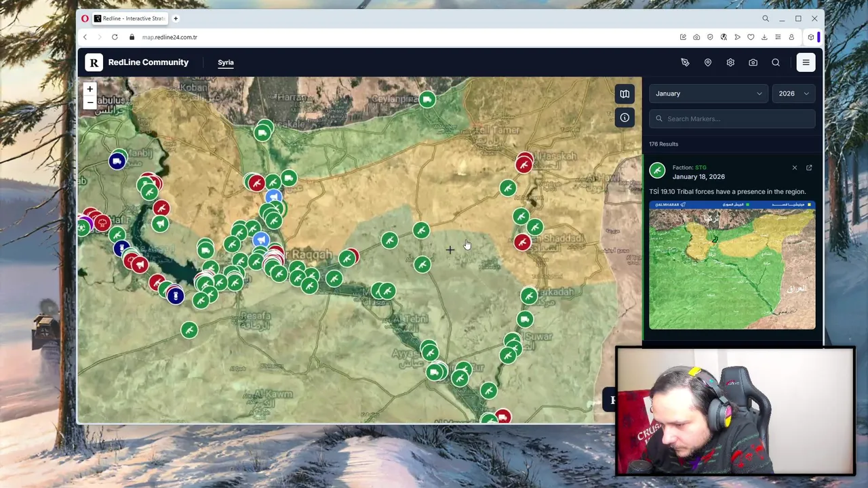The width and height of the screenshot is (868, 488).
Task: Click blue megaphone marker west of Raqqah
Action: [x=261, y=240]
